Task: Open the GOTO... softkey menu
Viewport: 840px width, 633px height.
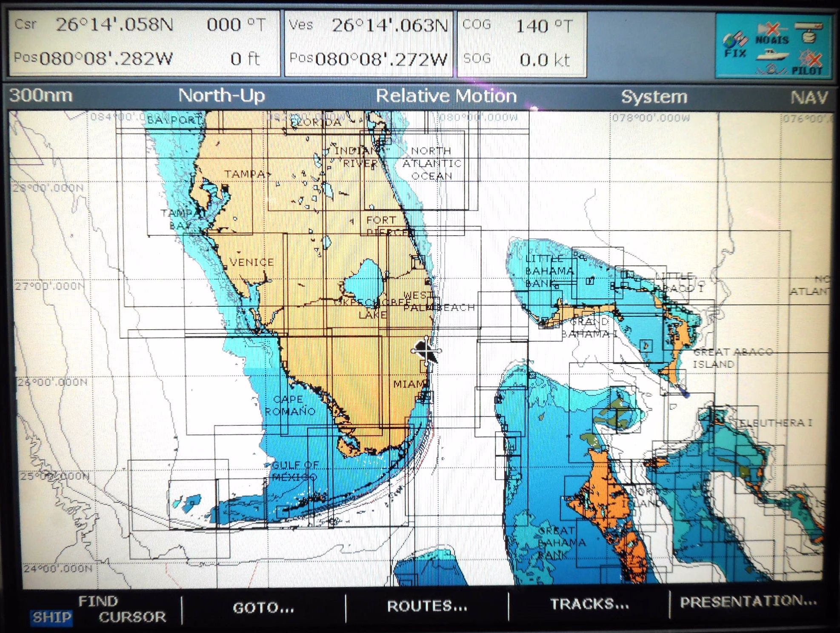Action: (x=263, y=607)
